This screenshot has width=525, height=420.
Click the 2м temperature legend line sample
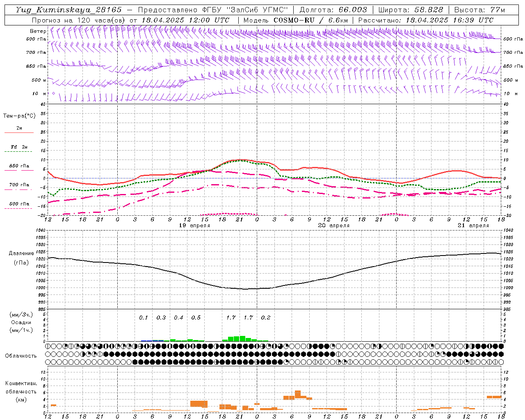19,132
